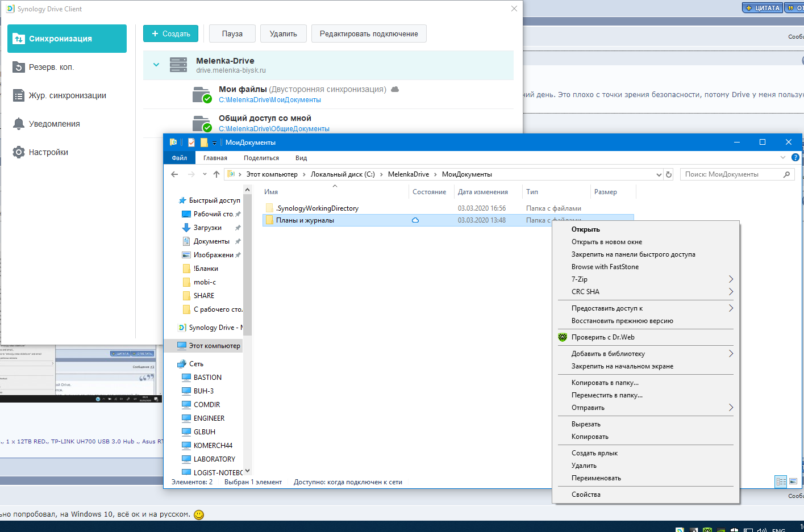Viewport: 804px width, 532px height.
Task: Click the Локальный диск (C:) breadcrumb segment
Action: tap(343, 174)
